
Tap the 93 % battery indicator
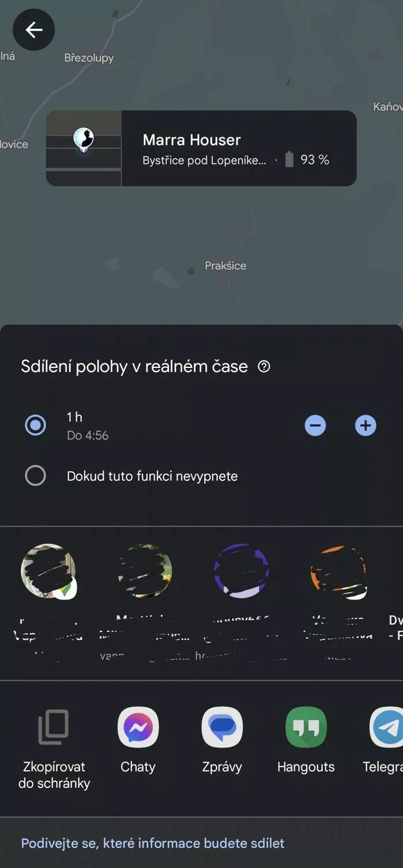pyautogui.click(x=307, y=160)
